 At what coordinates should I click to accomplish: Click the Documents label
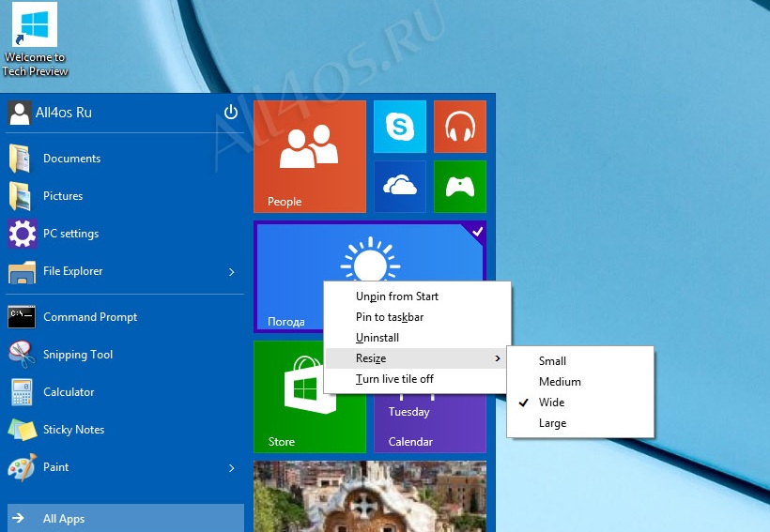(x=71, y=159)
